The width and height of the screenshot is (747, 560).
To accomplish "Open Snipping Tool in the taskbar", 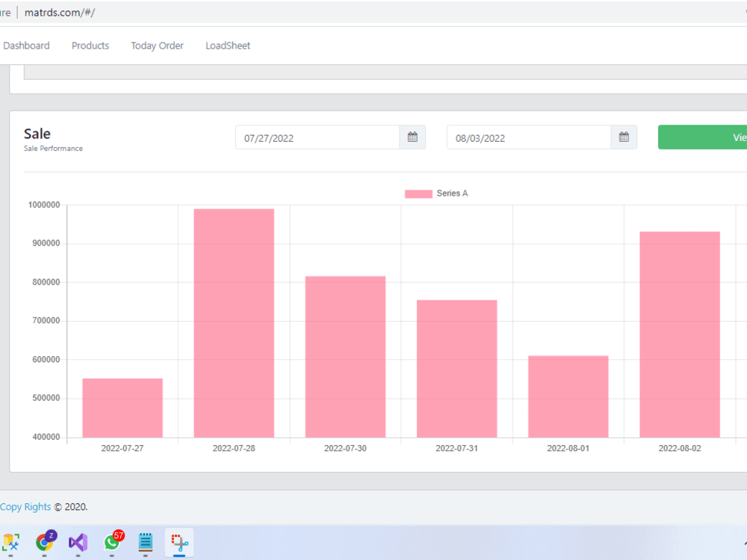I will [179, 542].
